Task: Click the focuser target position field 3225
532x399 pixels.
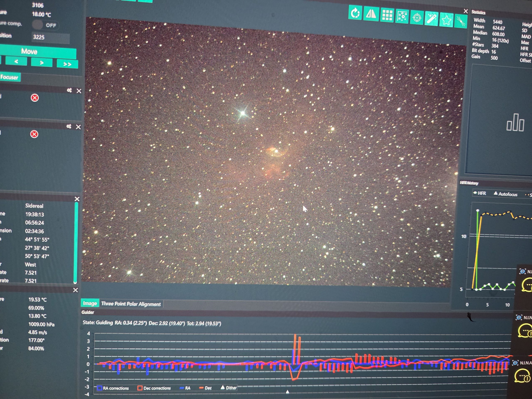Action: coord(51,38)
